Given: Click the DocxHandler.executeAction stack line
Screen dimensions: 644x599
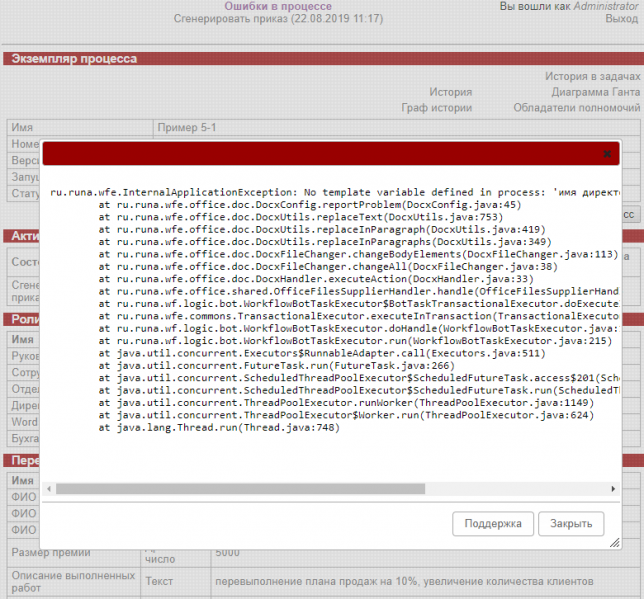Looking at the screenshot, I should coord(316,279).
